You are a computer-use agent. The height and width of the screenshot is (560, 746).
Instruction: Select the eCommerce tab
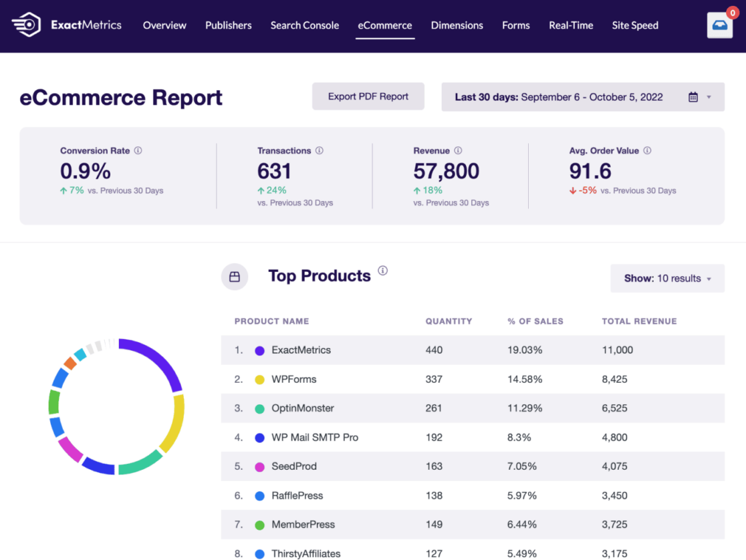[x=385, y=25]
